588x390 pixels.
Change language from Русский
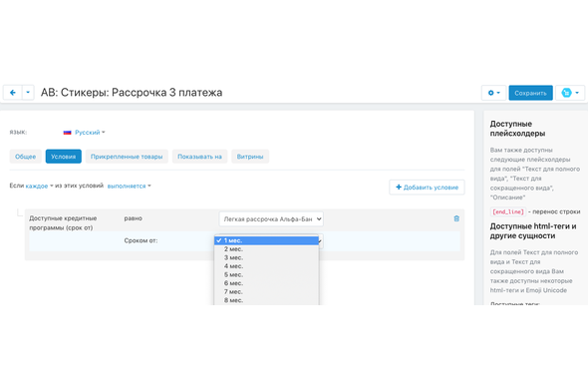(90, 132)
